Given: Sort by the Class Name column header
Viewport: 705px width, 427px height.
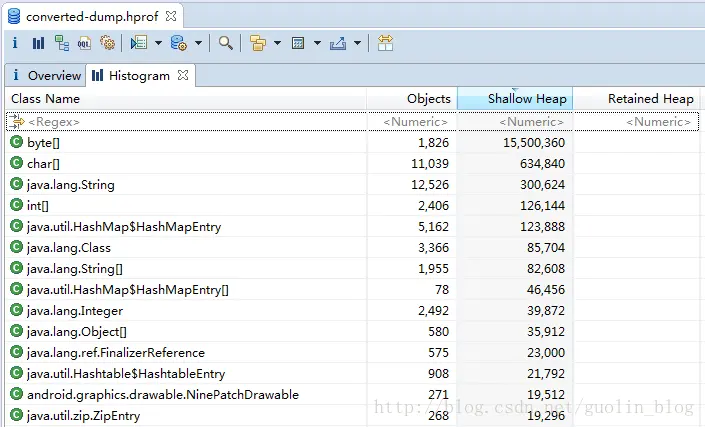Looking at the screenshot, I should [x=186, y=98].
